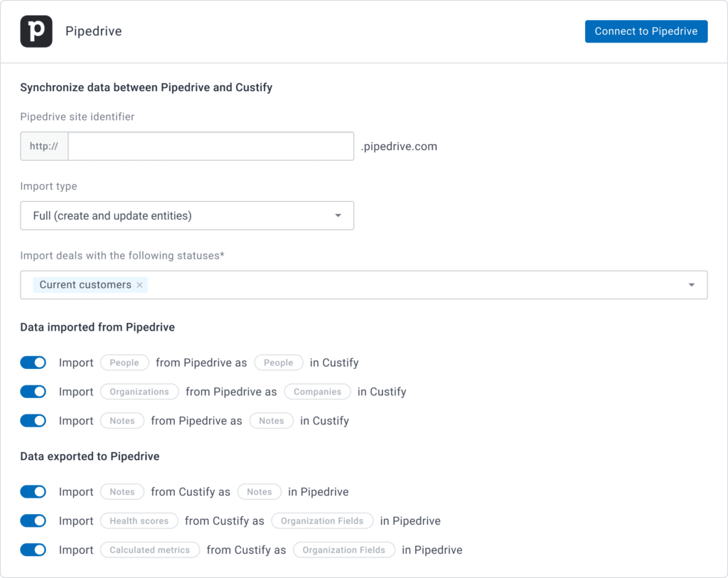Click Organization Fields pill in Calculated metrics row
Viewport: 728px width, 578px height.
(x=344, y=550)
